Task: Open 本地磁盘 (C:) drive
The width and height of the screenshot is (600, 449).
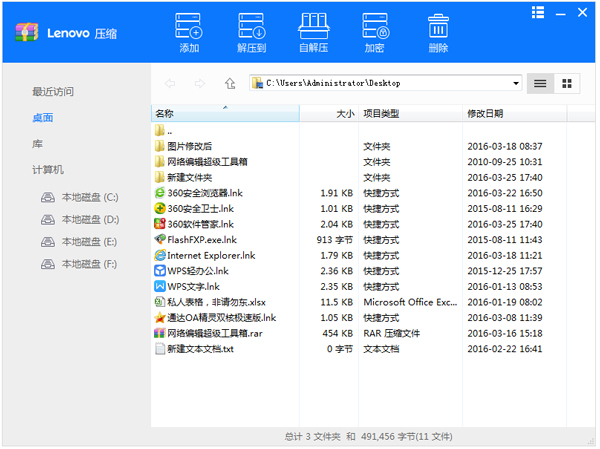Action: (x=89, y=197)
